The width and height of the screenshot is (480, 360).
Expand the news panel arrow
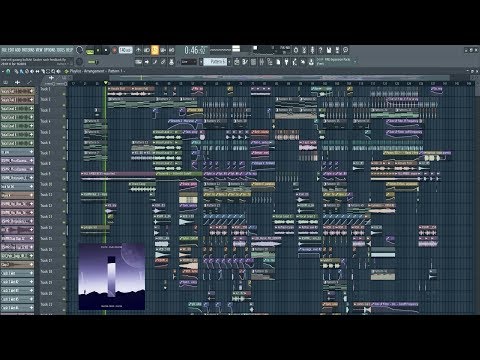(x=355, y=61)
